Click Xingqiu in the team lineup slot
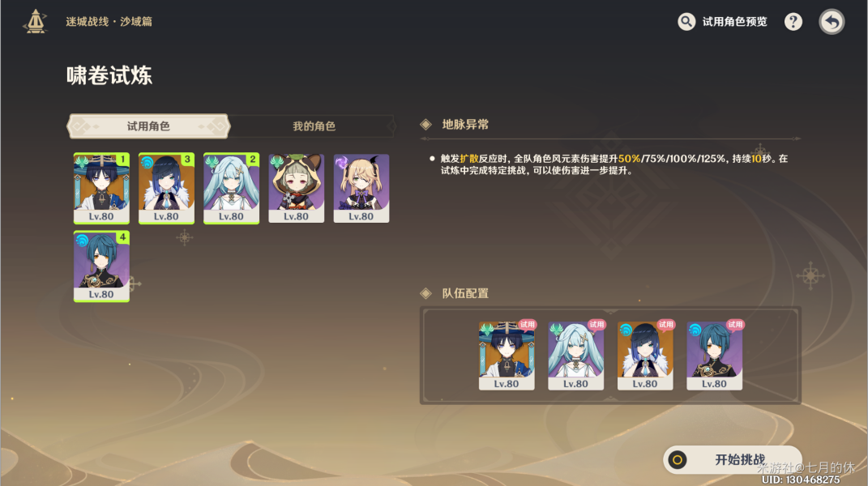Screen dimensions: 868x486 point(714,356)
